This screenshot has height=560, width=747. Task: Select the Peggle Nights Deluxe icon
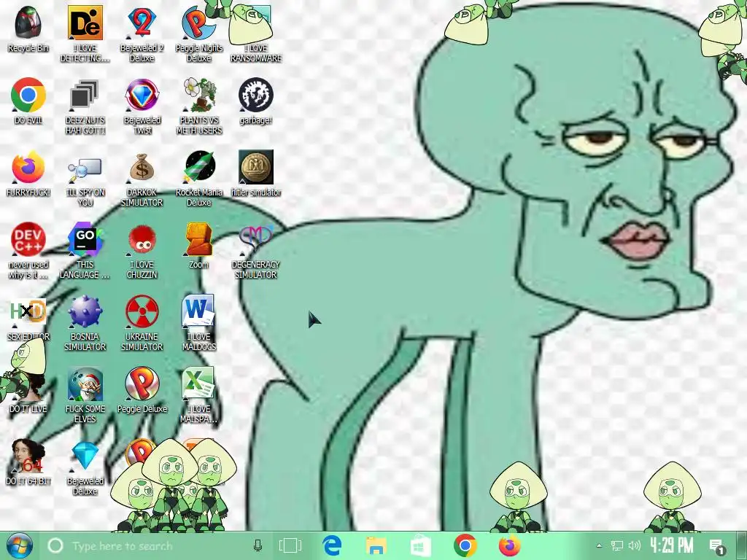tap(198, 23)
